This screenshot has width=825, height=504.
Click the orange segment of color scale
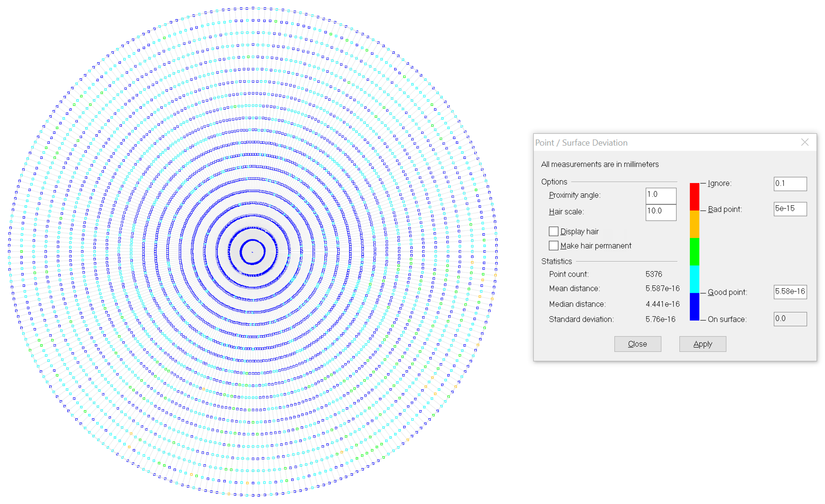(x=694, y=224)
